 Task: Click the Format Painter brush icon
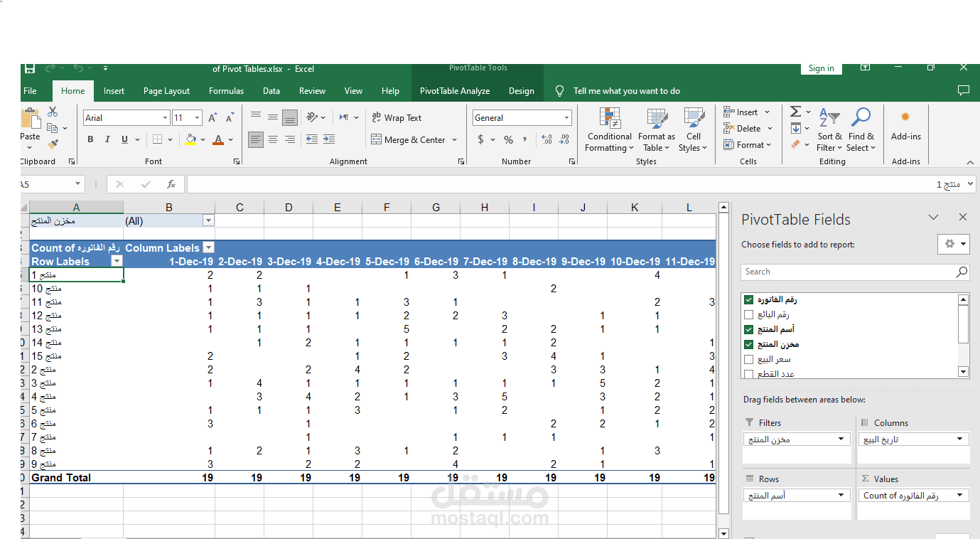click(53, 144)
